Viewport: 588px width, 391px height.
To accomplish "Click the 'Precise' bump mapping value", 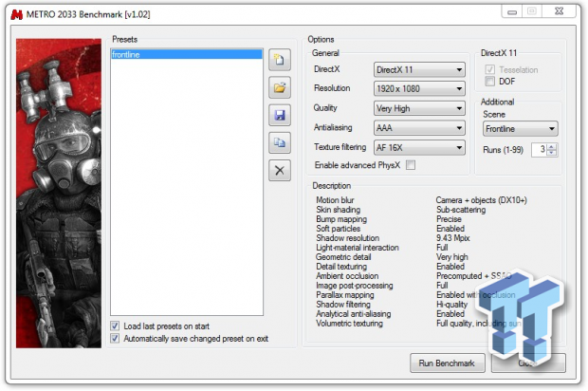I will click(449, 219).
